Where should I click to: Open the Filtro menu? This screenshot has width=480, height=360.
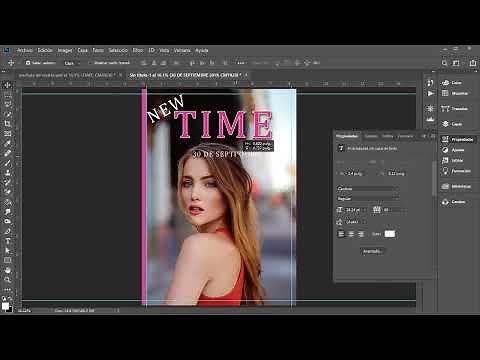[138, 50]
